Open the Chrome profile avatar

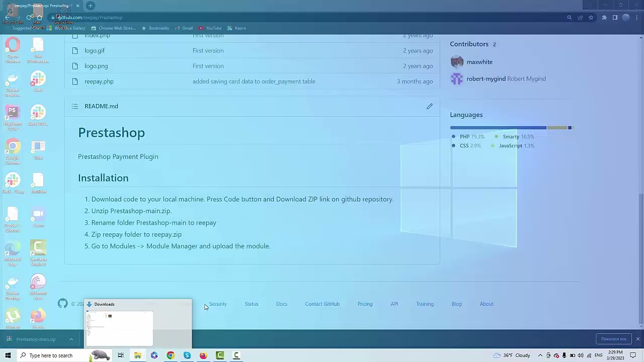point(626,18)
